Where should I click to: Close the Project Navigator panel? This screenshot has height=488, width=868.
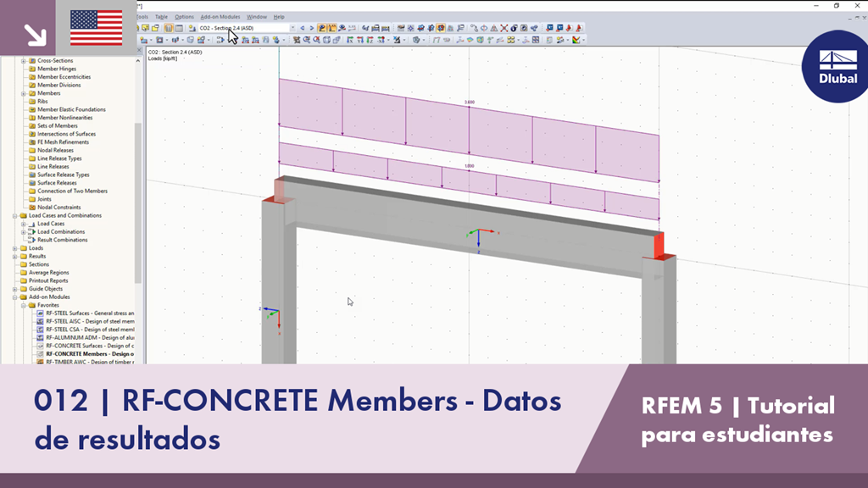pos(140,50)
